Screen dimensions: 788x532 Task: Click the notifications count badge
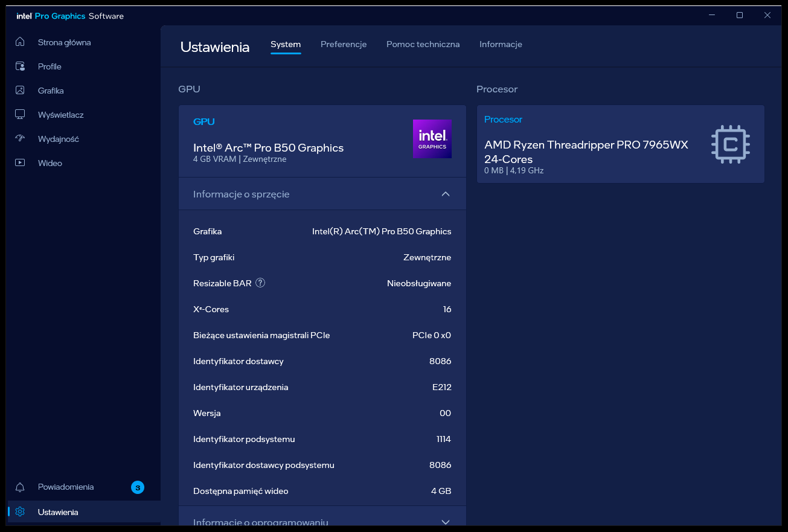pyautogui.click(x=138, y=487)
